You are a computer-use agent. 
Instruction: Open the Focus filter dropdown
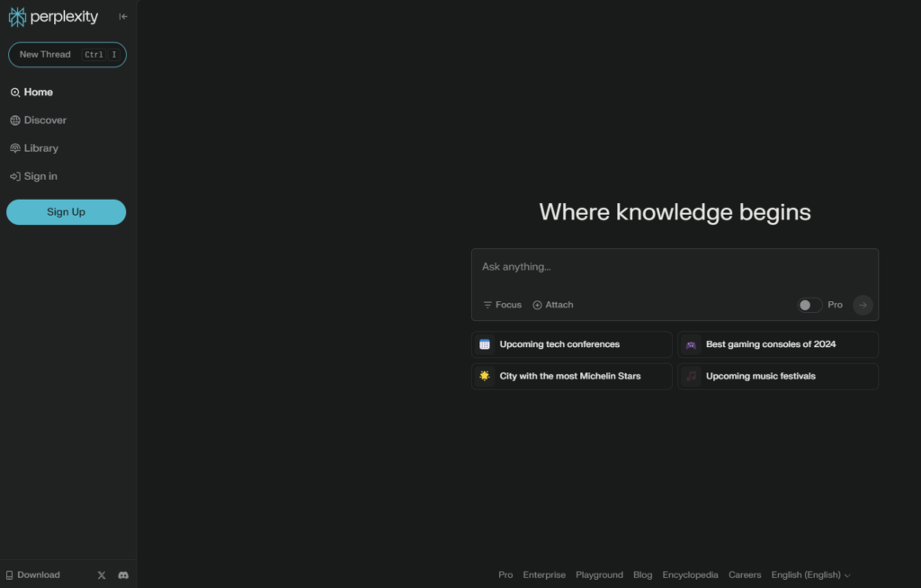click(x=502, y=305)
